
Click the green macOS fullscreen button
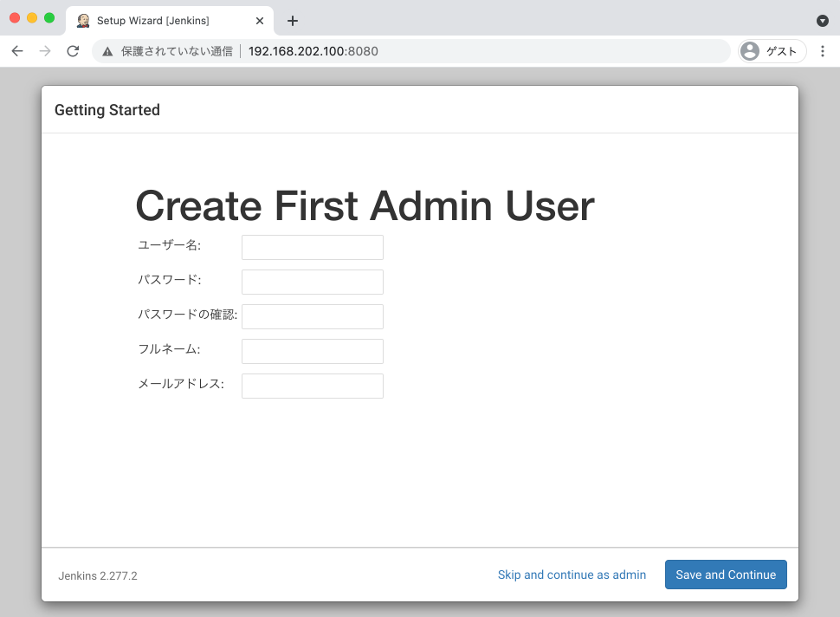click(x=49, y=18)
